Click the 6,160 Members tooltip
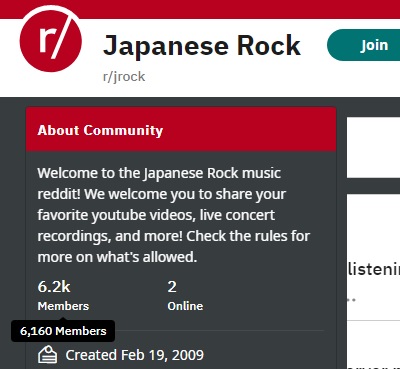Viewport: 400px width, 369px height. click(63, 331)
